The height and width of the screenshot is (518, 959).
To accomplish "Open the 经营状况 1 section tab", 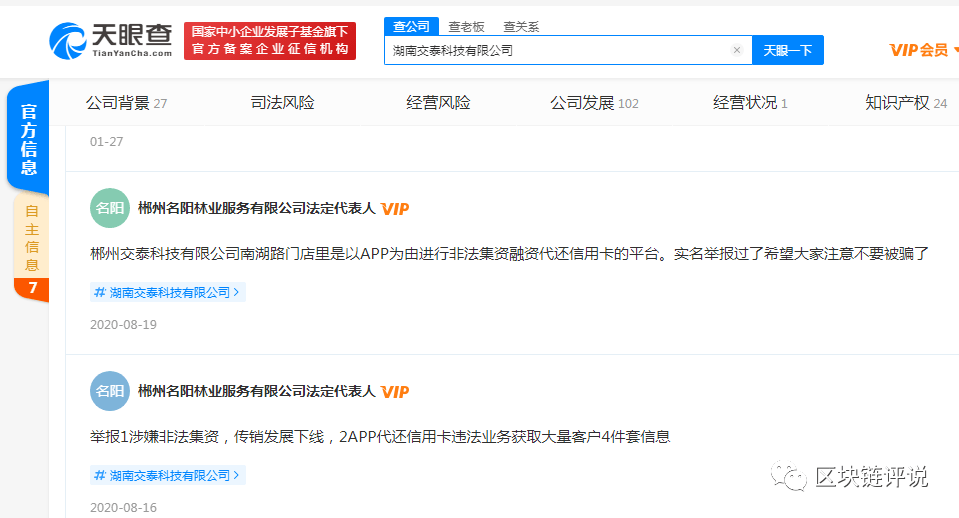I will tap(750, 103).
